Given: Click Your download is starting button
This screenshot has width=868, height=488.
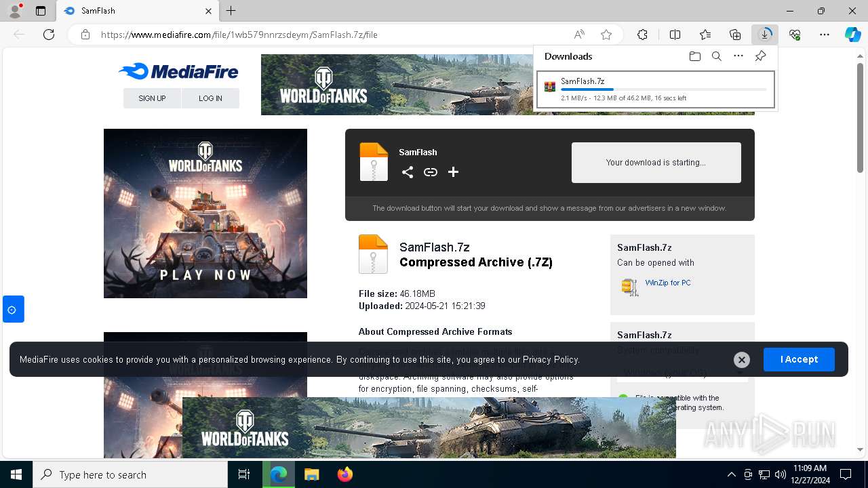Looking at the screenshot, I should [x=656, y=163].
